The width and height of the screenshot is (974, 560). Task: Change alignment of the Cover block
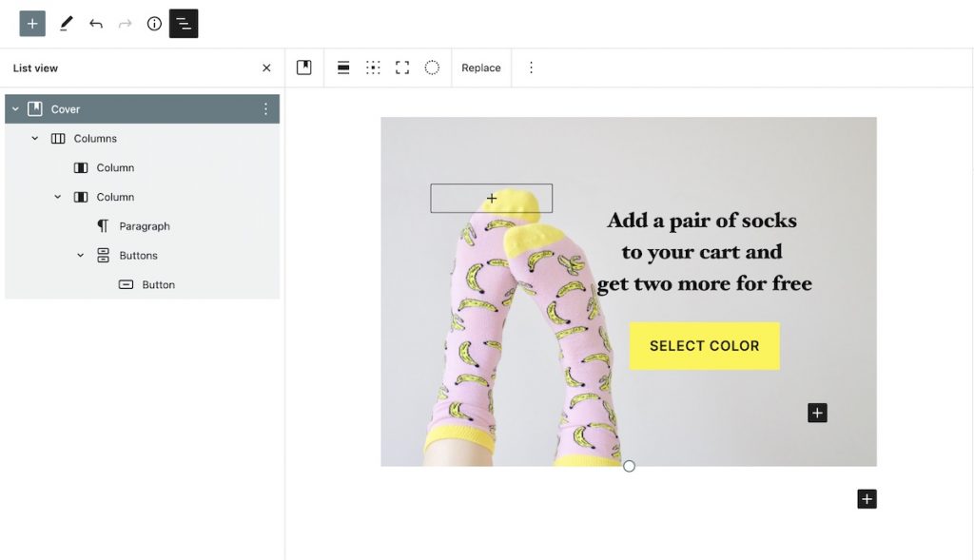click(342, 68)
